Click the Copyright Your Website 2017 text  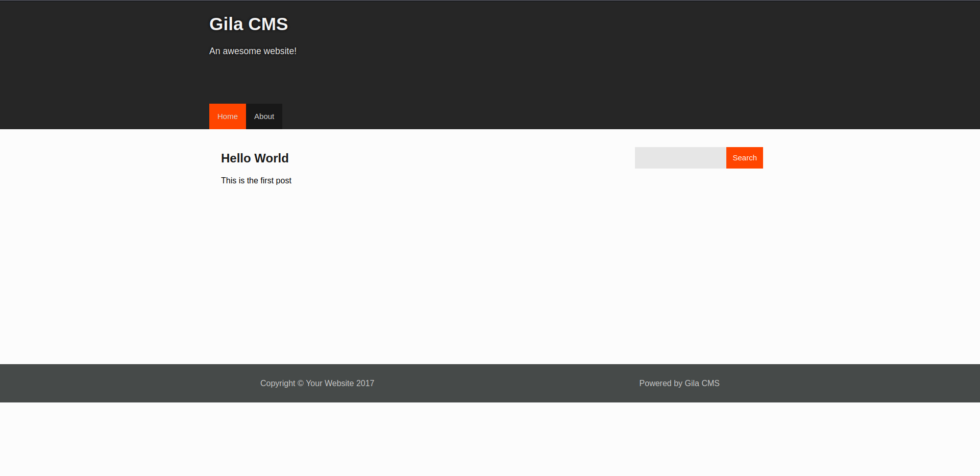click(317, 384)
